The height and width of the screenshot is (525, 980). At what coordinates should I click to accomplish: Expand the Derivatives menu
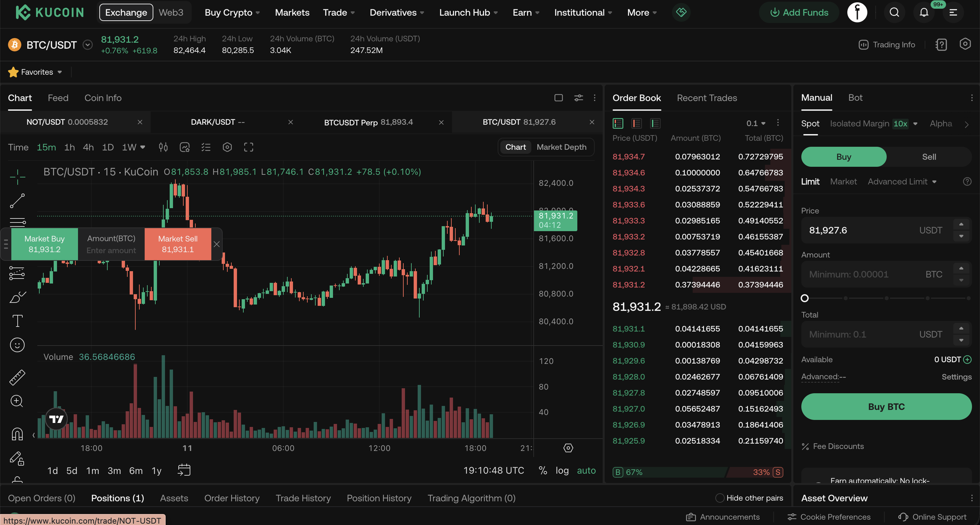pos(397,13)
